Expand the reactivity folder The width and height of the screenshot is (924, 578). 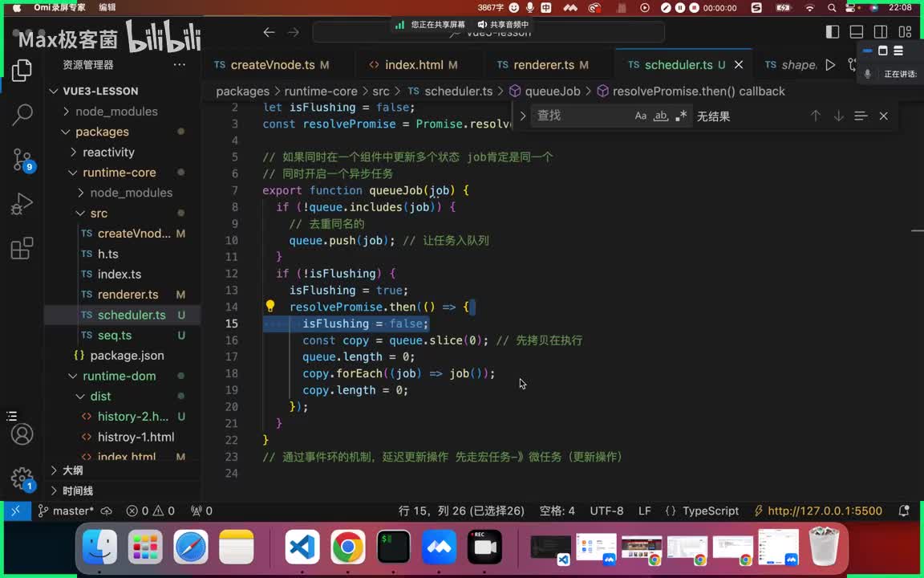(x=108, y=153)
